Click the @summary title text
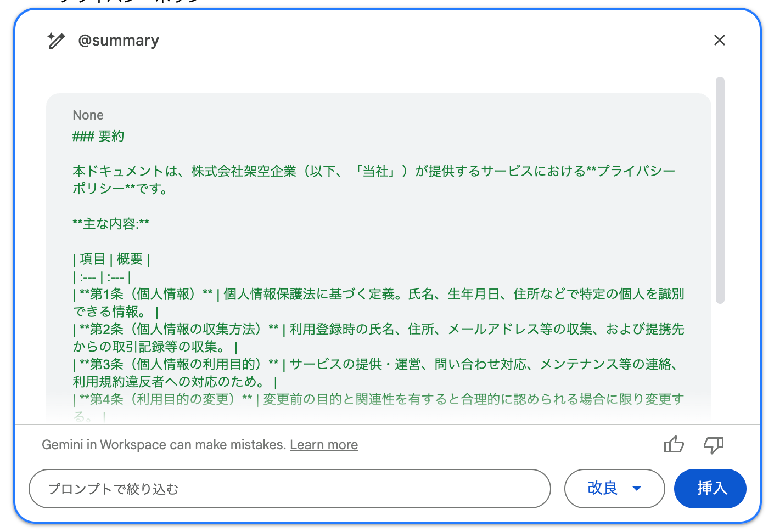The height and width of the screenshot is (532, 774). coord(119,41)
